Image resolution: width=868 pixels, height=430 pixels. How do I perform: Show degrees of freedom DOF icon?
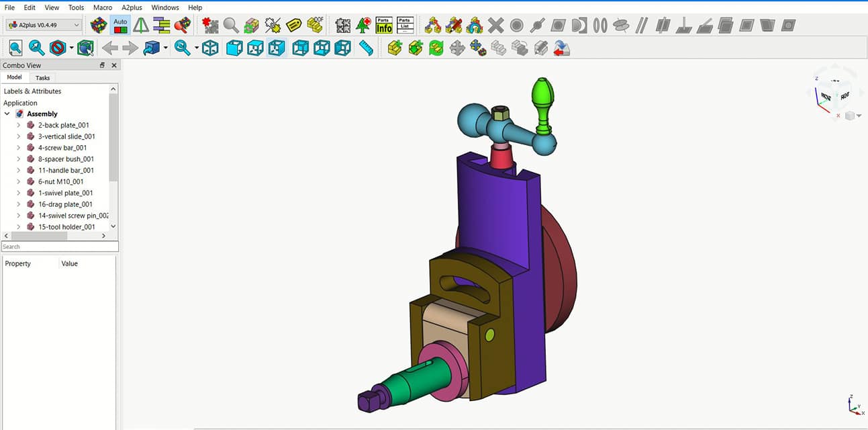click(x=315, y=26)
